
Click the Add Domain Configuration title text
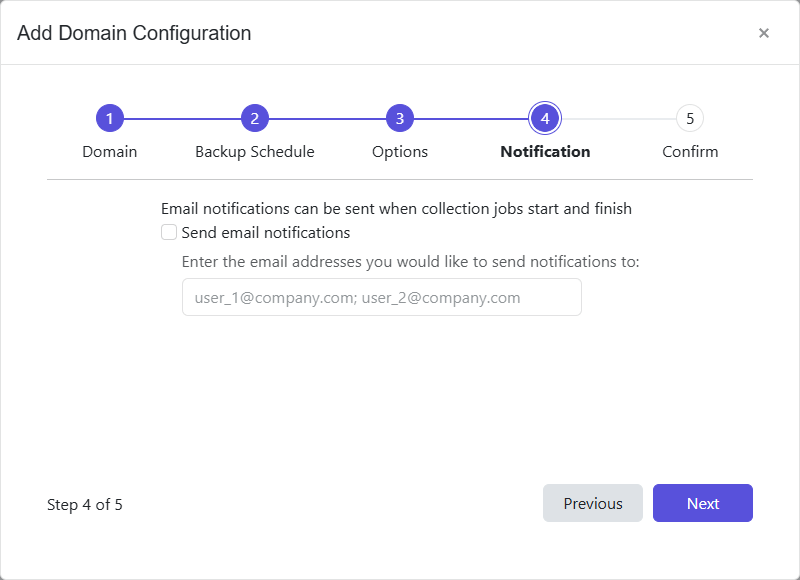[x=131, y=33]
